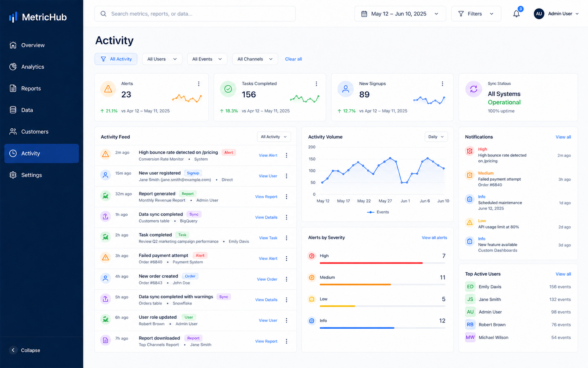
Task: Open the Tasks Completed card options menu
Action: tap(316, 84)
